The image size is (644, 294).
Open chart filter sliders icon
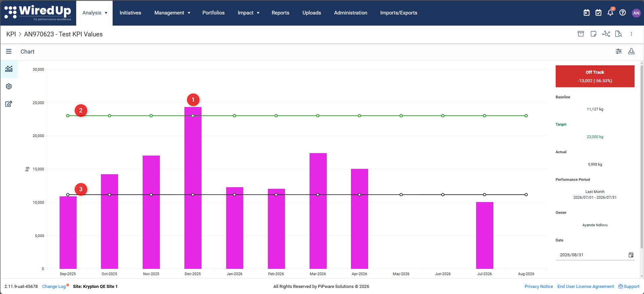pyautogui.click(x=619, y=51)
